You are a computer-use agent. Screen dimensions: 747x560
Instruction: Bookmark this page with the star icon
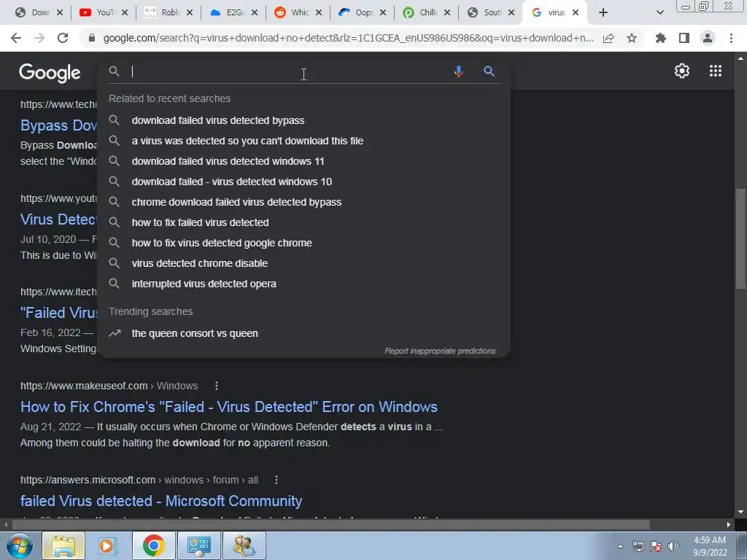(632, 38)
